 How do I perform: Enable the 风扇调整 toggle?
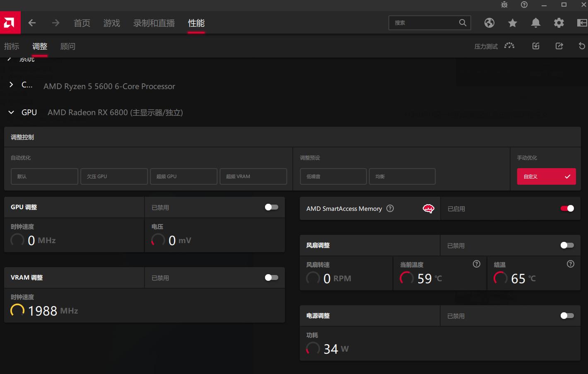567,245
